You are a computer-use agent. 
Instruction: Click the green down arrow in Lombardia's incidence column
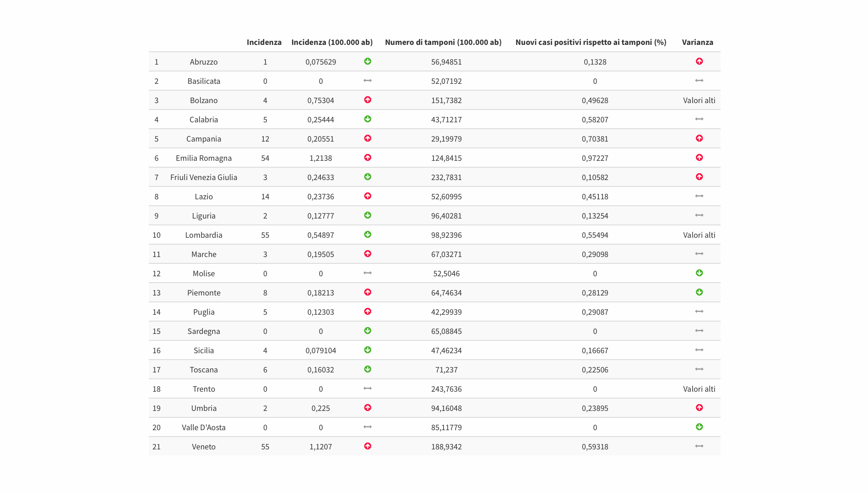[367, 235]
